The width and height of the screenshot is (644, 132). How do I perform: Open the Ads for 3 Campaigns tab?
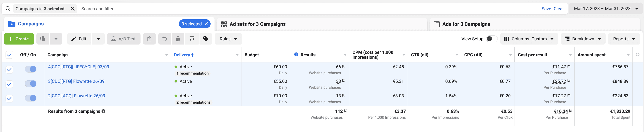(462, 24)
